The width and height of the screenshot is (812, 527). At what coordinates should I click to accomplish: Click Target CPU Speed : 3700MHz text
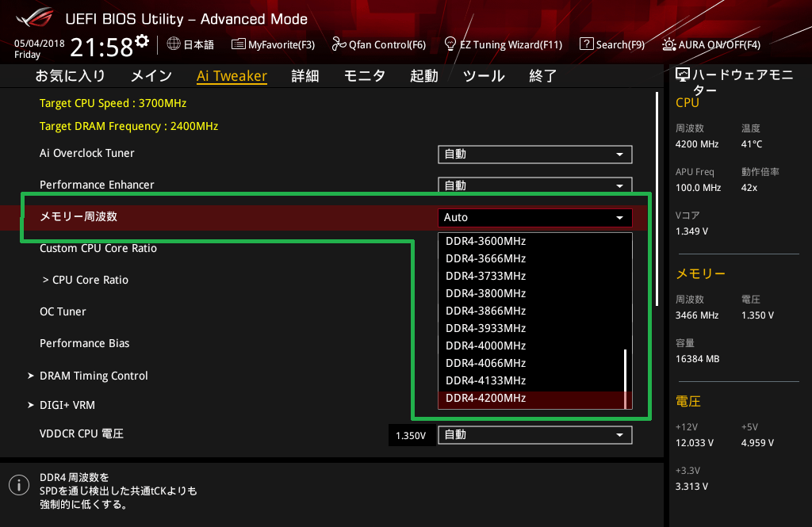point(113,104)
